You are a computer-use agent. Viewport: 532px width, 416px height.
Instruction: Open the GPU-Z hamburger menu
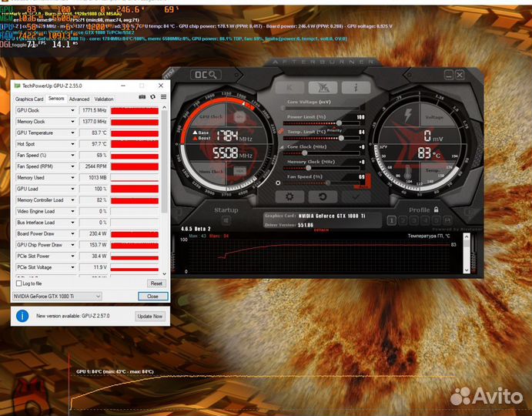163,97
